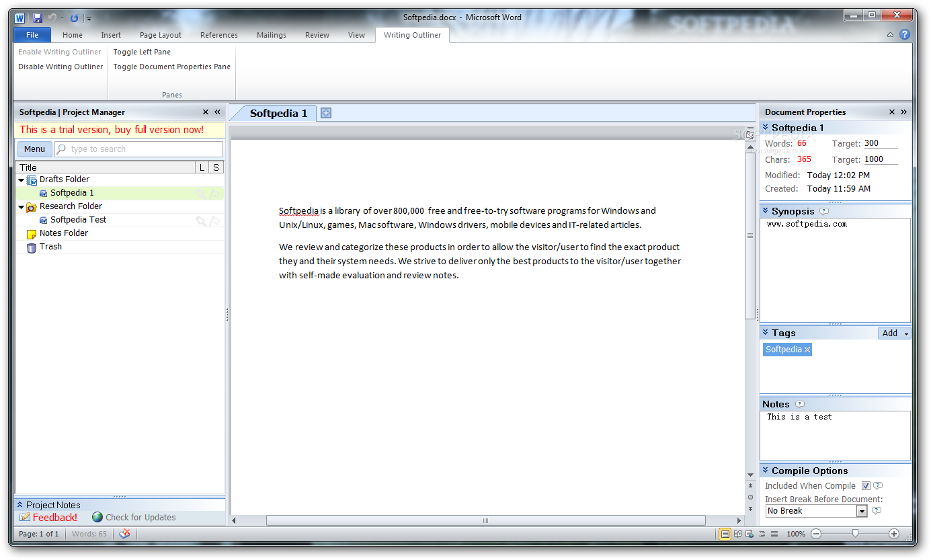The height and width of the screenshot is (560, 931).
Task: Minimize the ribbon with the caret icon
Action: coord(891,35)
